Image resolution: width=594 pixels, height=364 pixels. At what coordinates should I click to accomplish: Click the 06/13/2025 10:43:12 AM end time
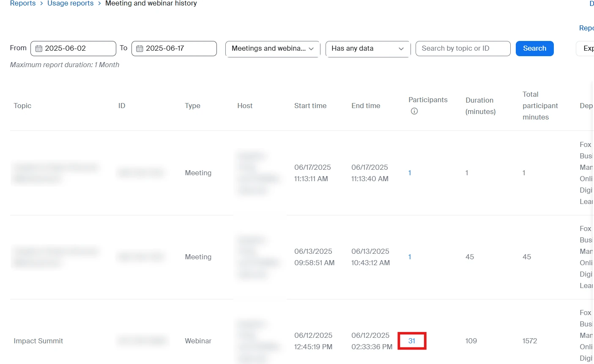[370, 257]
